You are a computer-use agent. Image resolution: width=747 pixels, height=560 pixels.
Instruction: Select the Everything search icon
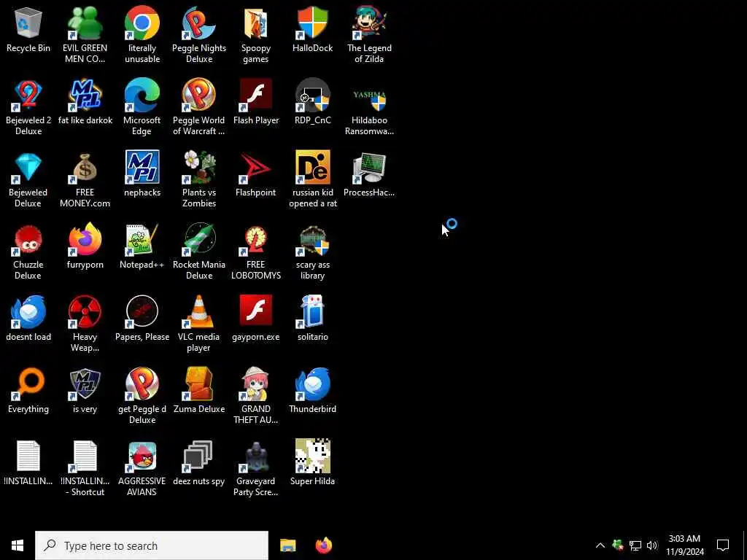[x=28, y=384]
